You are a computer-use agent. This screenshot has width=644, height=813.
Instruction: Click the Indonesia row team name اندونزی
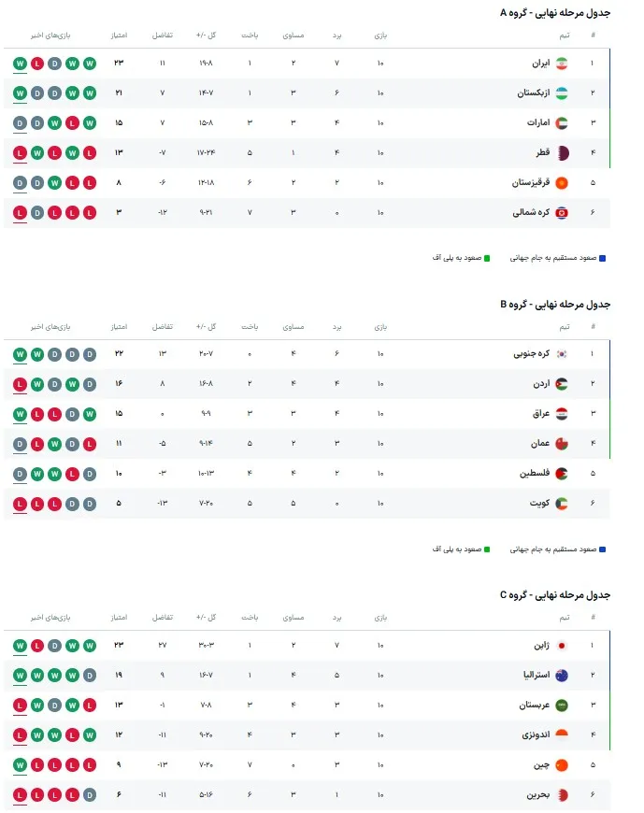(x=537, y=735)
